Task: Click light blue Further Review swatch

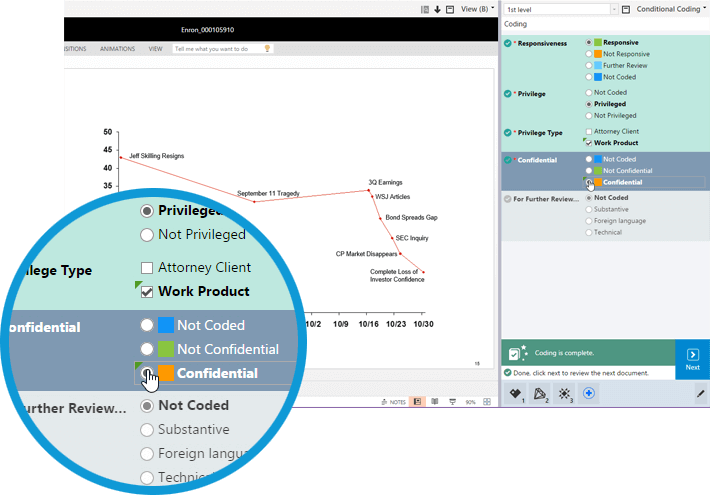Action: pyautogui.click(x=598, y=66)
